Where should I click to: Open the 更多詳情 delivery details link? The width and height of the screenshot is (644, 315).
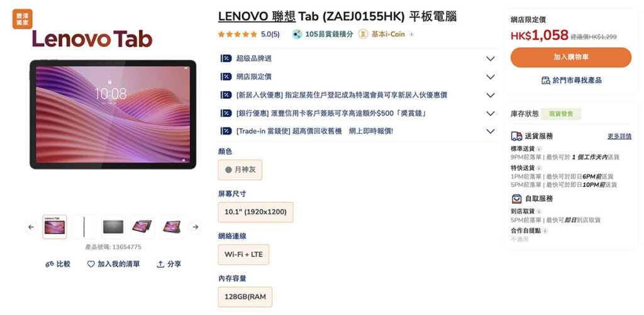[619, 136]
